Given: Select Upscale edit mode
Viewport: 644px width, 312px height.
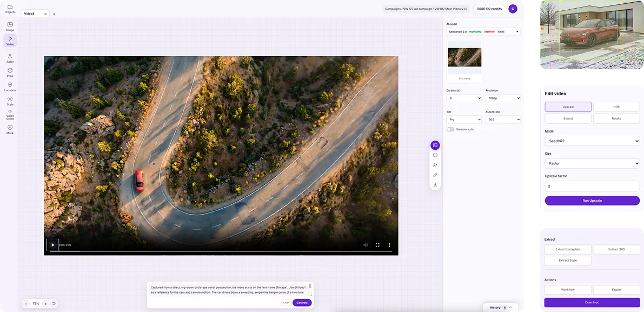Looking at the screenshot, I should (x=568, y=107).
